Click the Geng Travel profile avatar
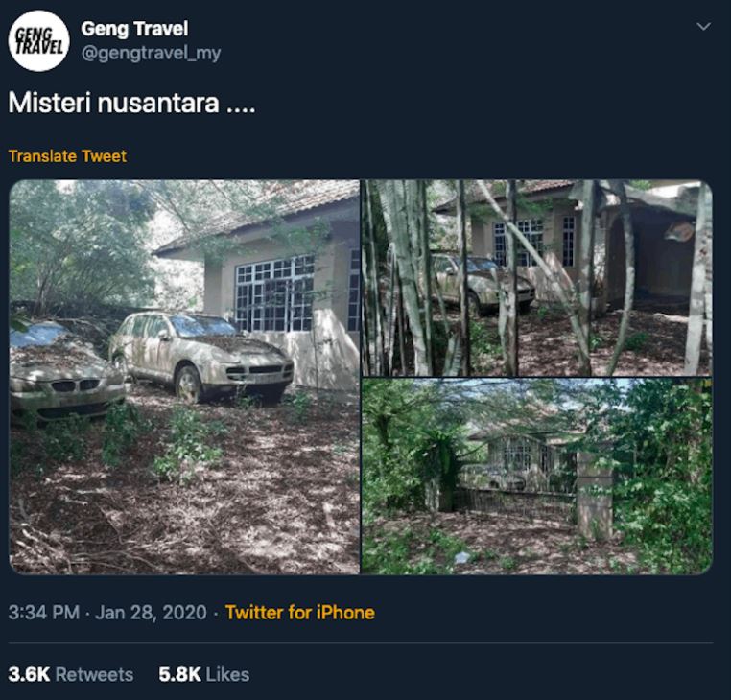Screen dimensions: 731x700 coord(39,41)
